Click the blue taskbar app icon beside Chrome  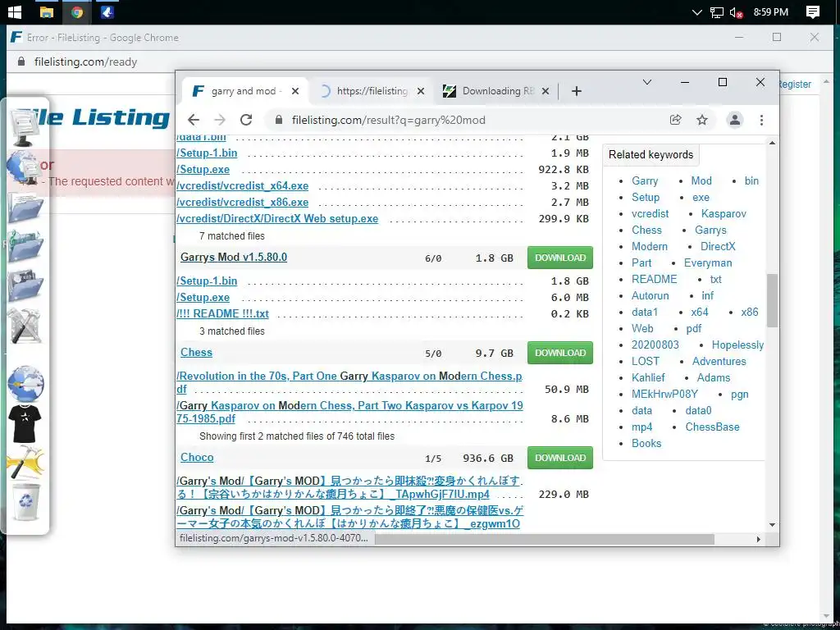[107, 11]
